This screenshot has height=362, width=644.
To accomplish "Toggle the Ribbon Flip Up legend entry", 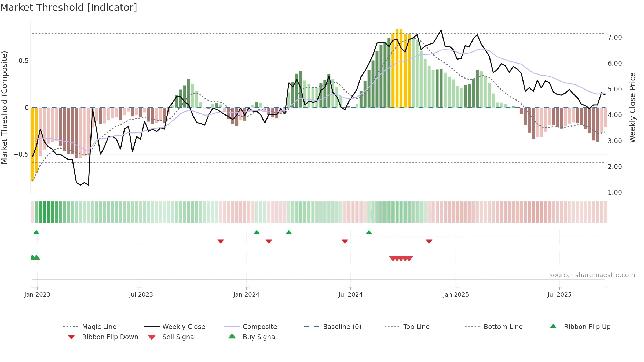I will click(580, 327).
